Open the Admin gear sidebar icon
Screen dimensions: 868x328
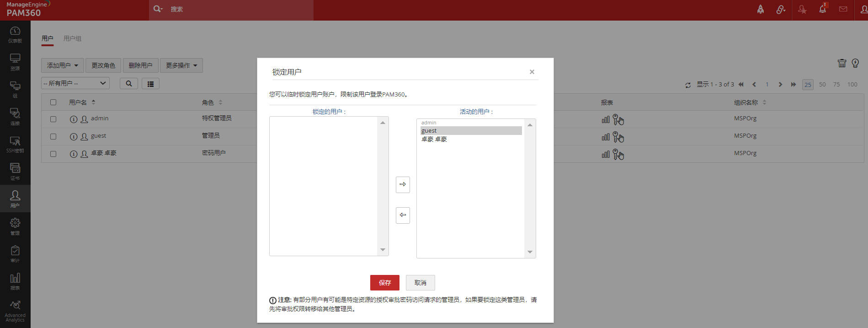pos(15,226)
